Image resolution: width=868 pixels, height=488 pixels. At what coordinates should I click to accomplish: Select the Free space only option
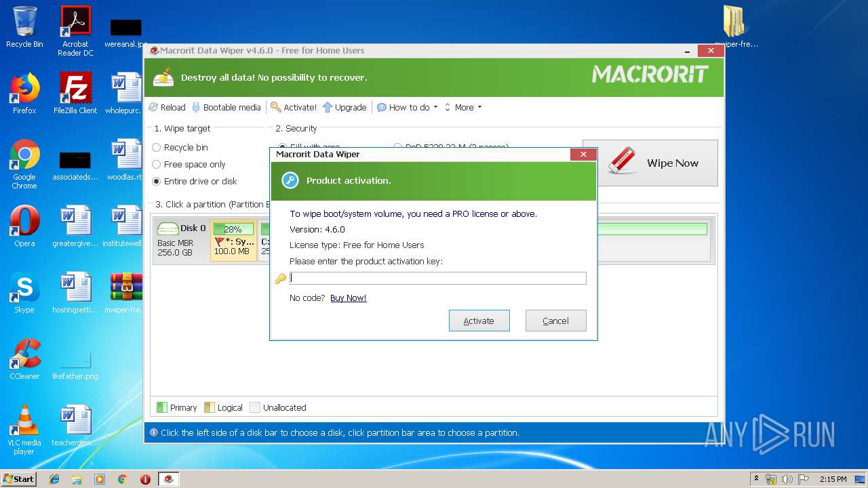[189, 164]
